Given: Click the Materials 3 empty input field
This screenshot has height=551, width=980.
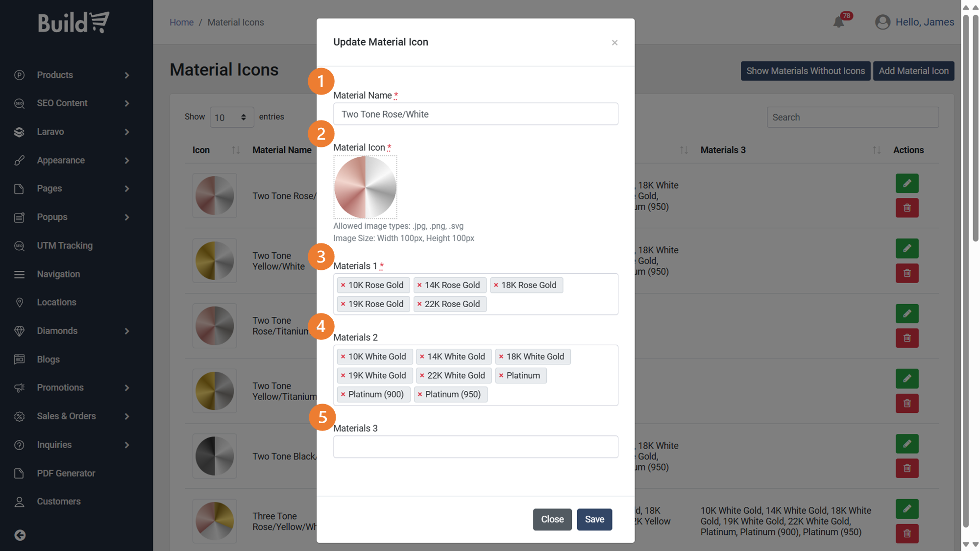Looking at the screenshot, I should (x=476, y=447).
